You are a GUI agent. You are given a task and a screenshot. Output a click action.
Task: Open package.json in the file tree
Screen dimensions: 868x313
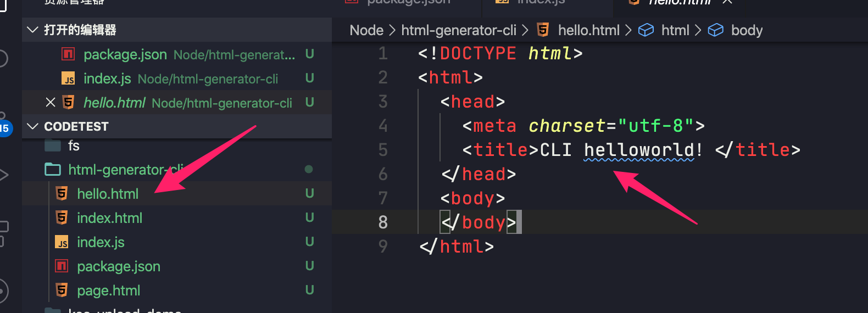[177, 266]
